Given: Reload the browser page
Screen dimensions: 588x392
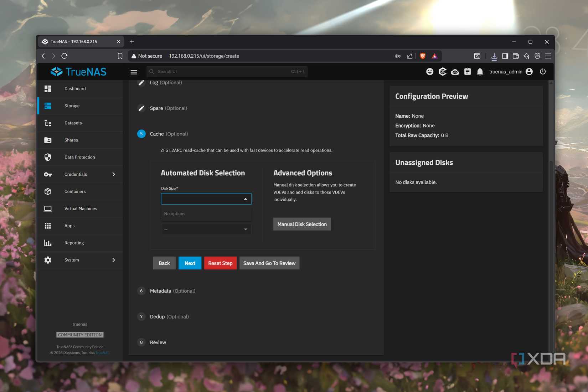Looking at the screenshot, I should click(65, 56).
